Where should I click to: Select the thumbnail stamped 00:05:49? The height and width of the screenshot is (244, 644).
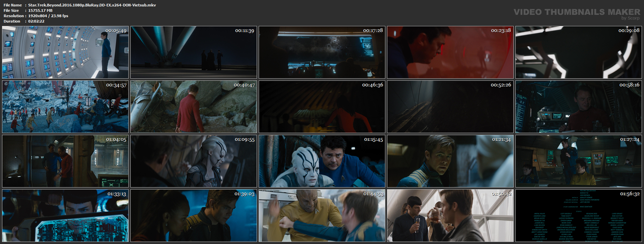[65, 52]
